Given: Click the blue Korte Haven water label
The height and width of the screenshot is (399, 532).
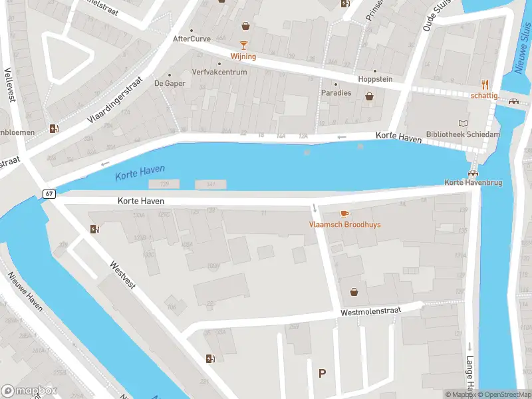Looking at the screenshot, I should click(140, 173).
